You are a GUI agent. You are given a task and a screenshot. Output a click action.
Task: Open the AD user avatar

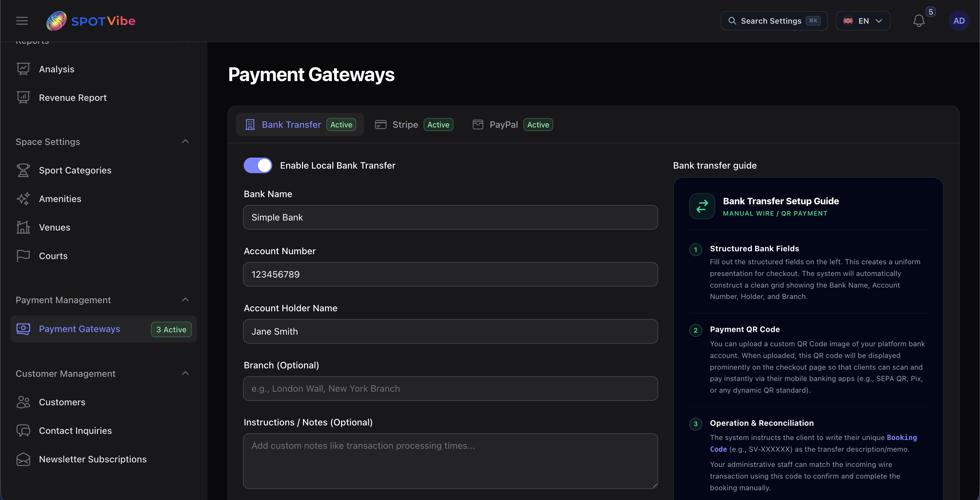click(959, 21)
